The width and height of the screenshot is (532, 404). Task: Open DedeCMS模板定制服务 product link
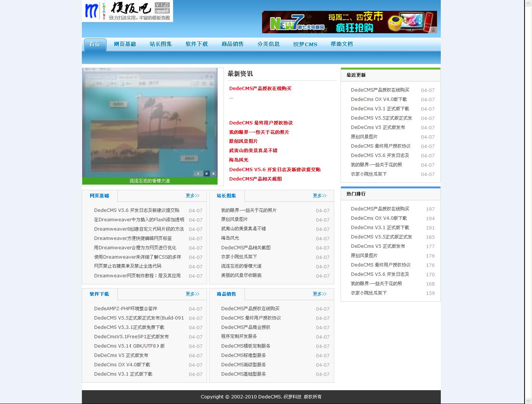click(246, 346)
